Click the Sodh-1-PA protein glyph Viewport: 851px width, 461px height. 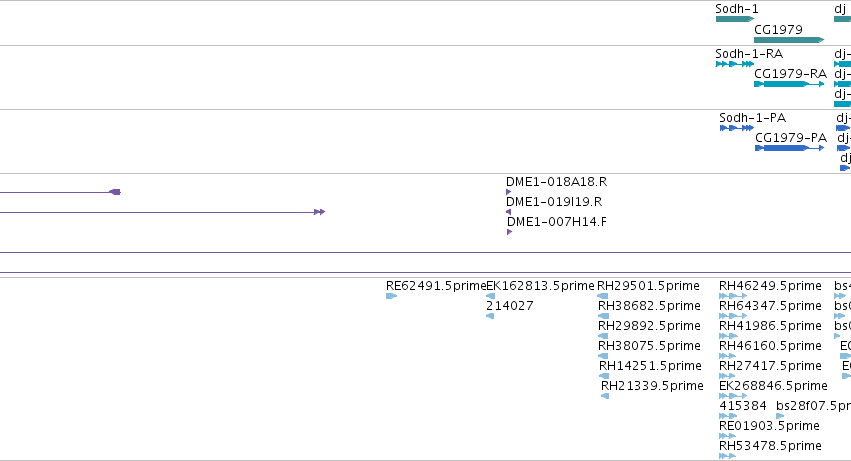736,128
